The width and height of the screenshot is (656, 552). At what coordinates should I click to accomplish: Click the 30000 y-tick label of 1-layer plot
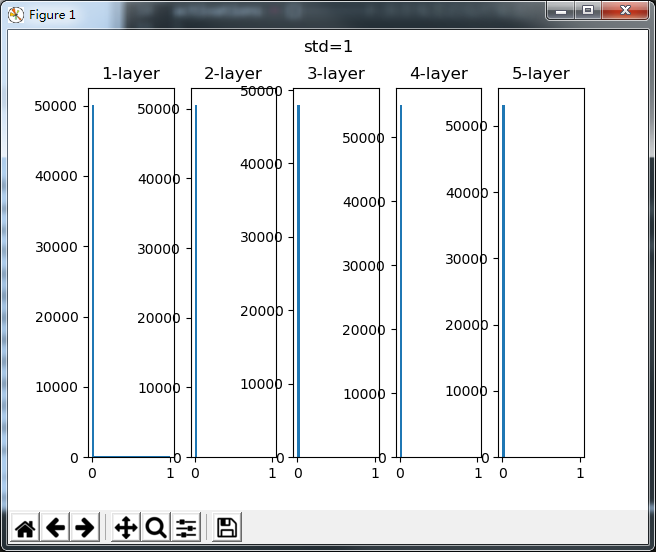pos(56,247)
